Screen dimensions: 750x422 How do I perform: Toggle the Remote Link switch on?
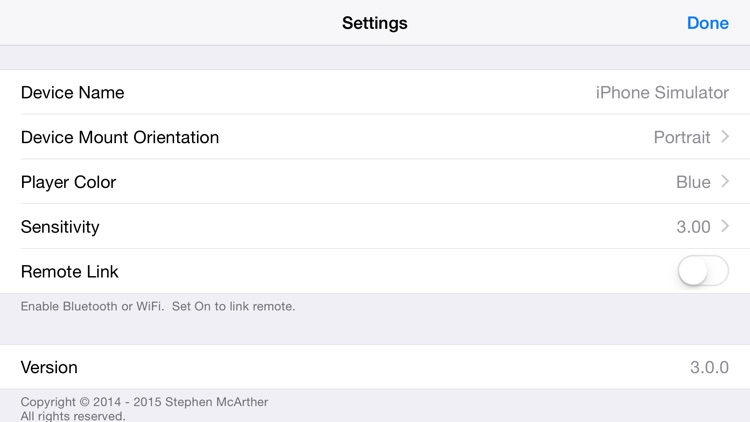(x=703, y=271)
